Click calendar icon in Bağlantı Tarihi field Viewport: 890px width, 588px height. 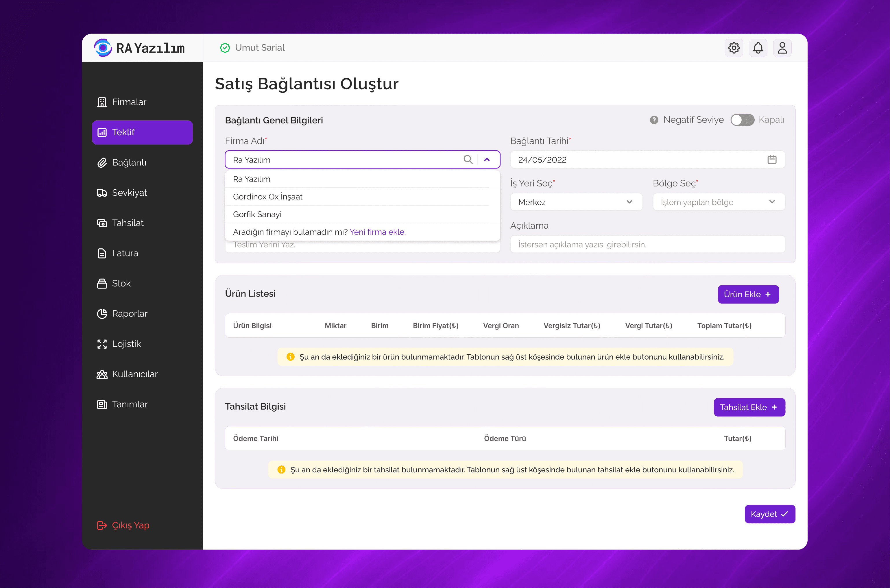click(x=772, y=160)
